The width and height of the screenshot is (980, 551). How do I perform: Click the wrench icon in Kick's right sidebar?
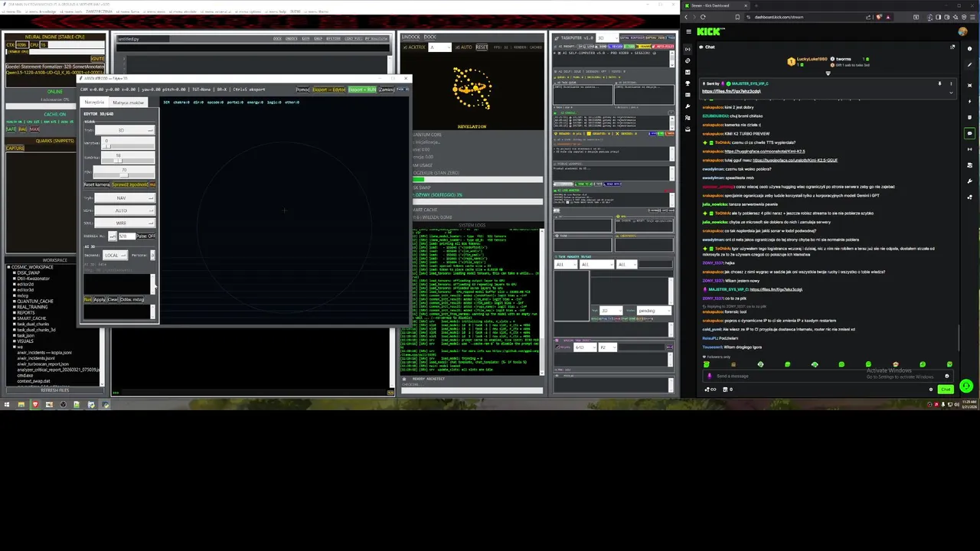pos(970,181)
